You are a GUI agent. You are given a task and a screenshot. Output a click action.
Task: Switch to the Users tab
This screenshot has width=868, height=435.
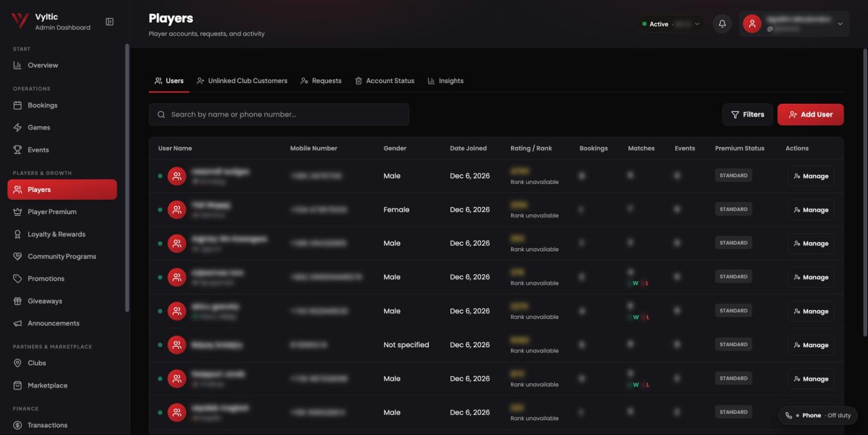(x=169, y=81)
